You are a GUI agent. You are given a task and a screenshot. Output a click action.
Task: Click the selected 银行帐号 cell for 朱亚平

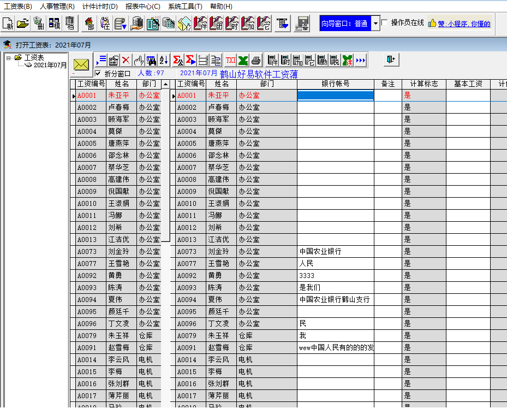coord(336,96)
